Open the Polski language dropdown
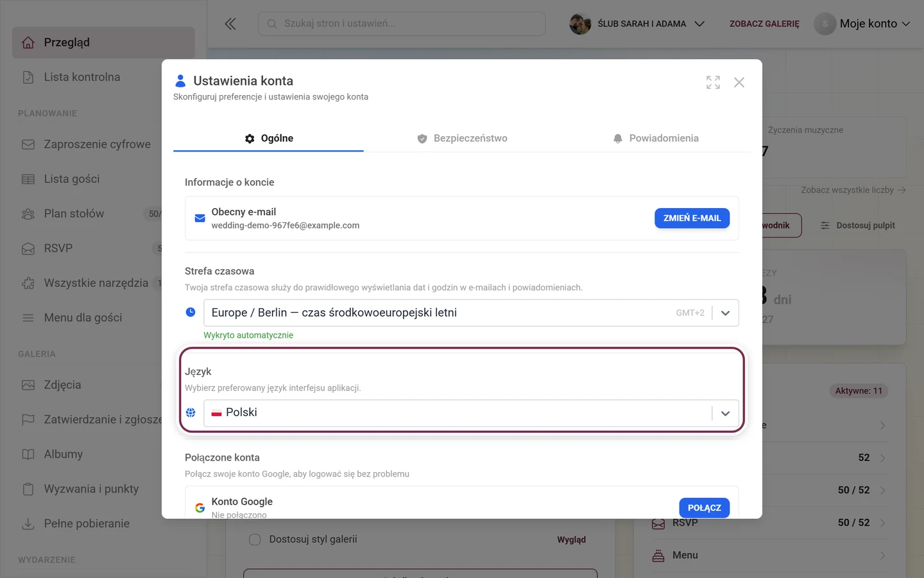The height and width of the screenshot is (578, 924). 471,413
